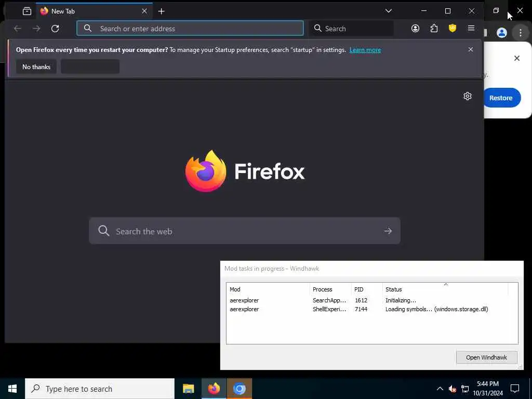Click the Chrome 'Restore' button
The height and width of the screenshot is (399, 532).
pyautogui.click(x=502, y=98)
